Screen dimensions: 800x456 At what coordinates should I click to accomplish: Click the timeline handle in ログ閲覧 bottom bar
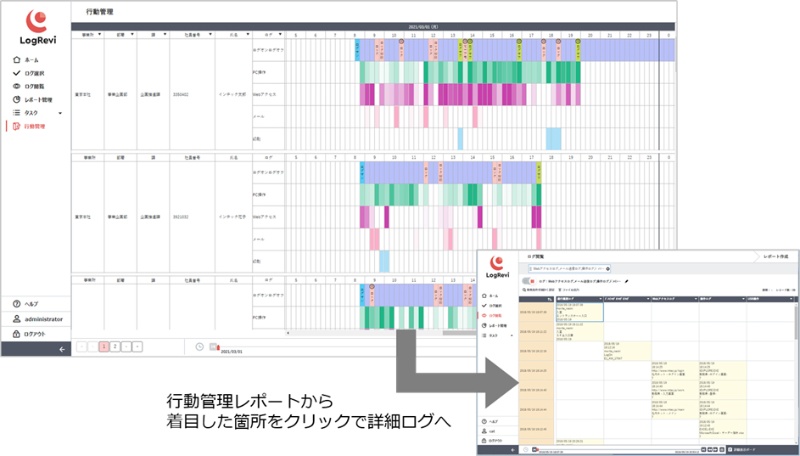pyautogui.click(x=535, y=450)
